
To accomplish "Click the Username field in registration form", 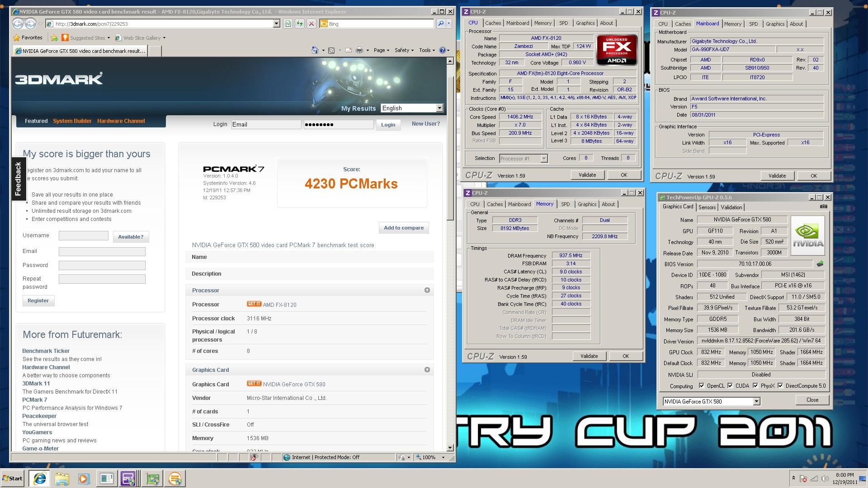I will click(84, 235).
